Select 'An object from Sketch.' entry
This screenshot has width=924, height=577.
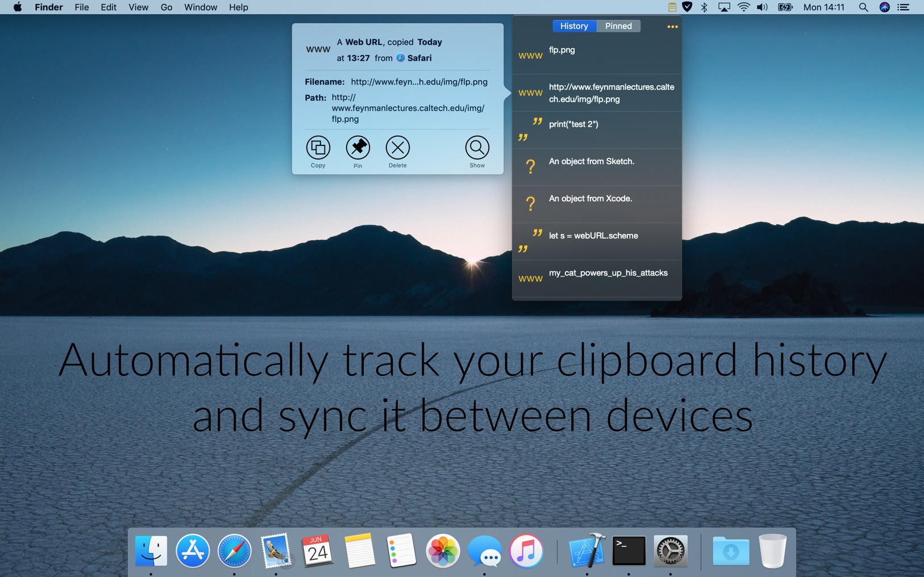point(597,167)
